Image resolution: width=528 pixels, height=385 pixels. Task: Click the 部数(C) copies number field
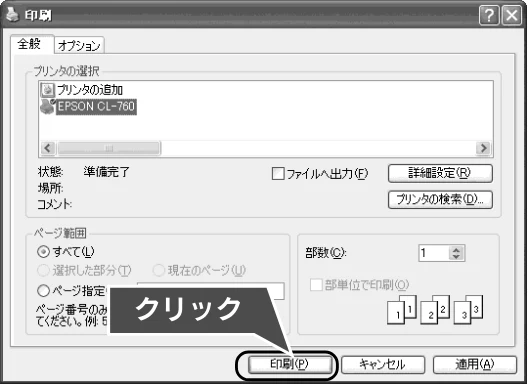click(x=434, y=253)
